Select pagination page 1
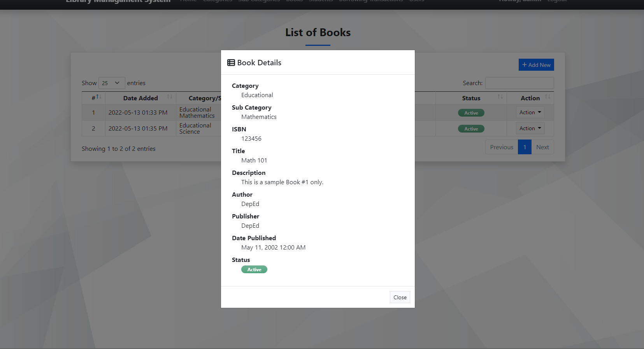Screen dimensions: 644x349 [x=525, y=147]
